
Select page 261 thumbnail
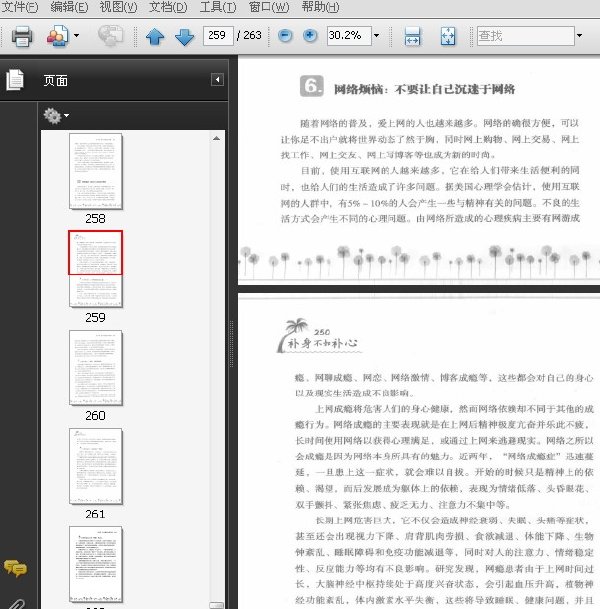click(96, 466)
